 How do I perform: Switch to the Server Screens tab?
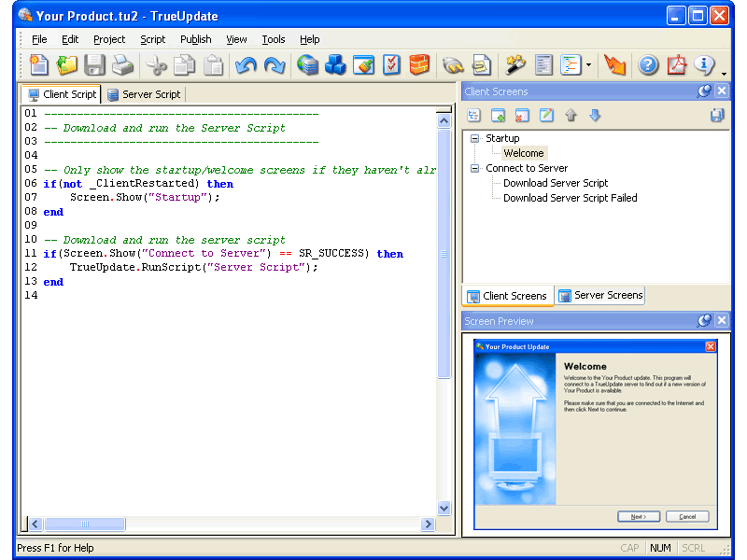pyautogui.click(x=601, y=296)
